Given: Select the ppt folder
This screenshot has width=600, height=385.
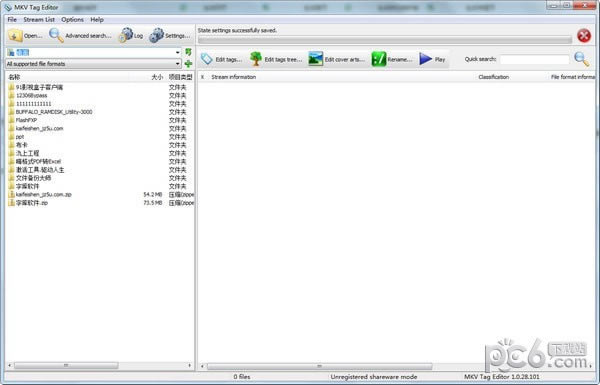Looking at the screenshot, I should pos(20,137).
